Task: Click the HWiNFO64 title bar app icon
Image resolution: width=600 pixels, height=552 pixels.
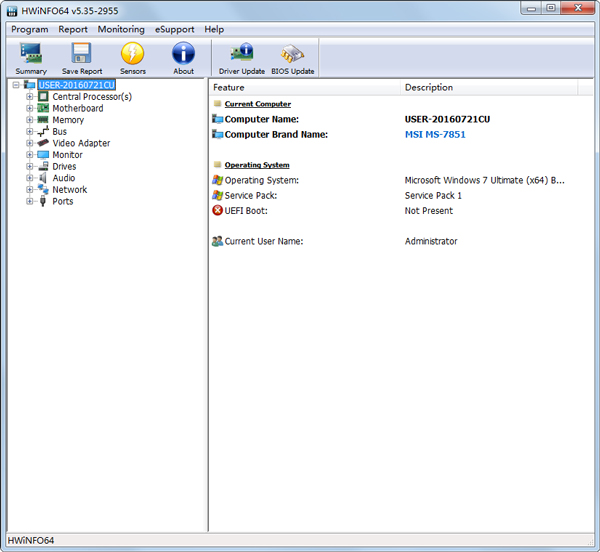Action: coord(12,11)
